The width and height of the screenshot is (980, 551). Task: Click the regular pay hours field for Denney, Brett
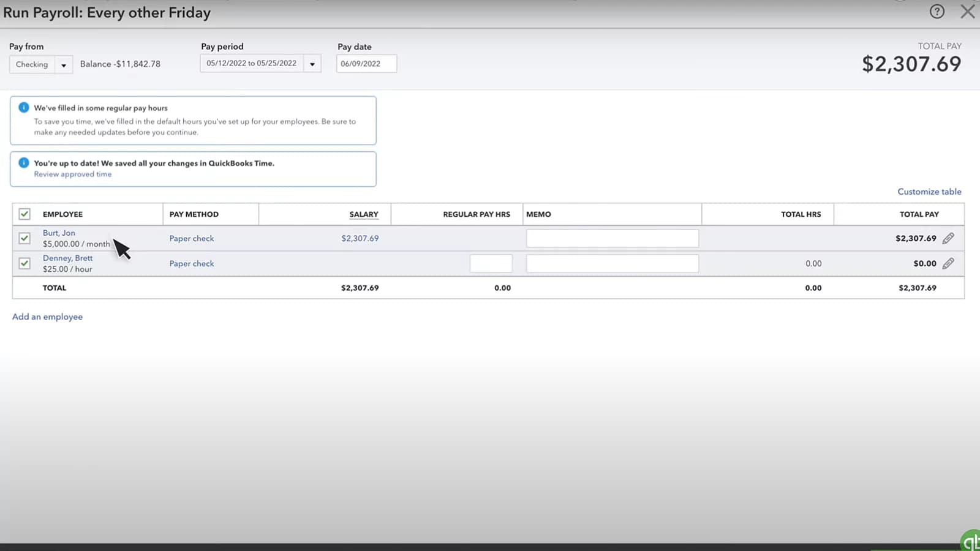tap(491, 263)
